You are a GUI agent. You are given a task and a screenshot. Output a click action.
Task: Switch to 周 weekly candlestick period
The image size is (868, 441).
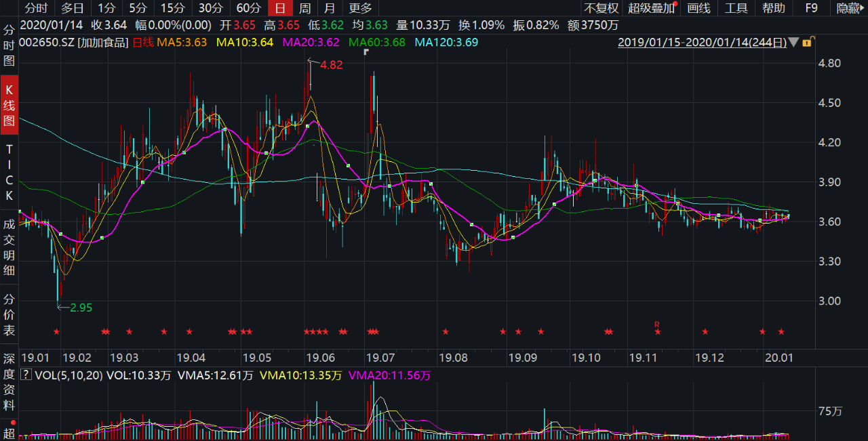pyautogui.click(x=305, y=8)
